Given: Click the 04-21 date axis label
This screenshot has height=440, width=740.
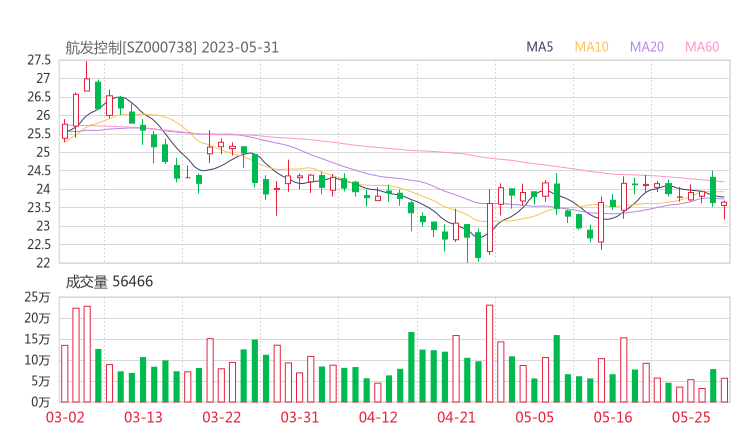Looking at the screenshot, I should [x=457, y=417].
